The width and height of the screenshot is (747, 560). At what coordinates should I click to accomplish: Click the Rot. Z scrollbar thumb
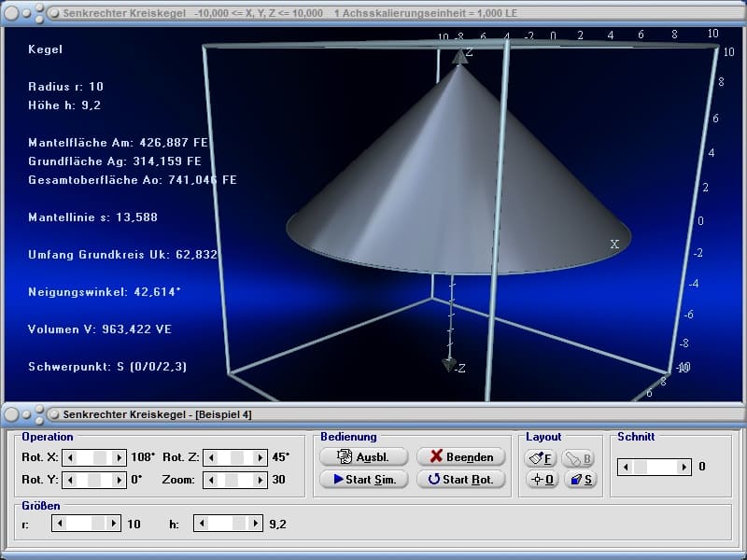point(237,457)
